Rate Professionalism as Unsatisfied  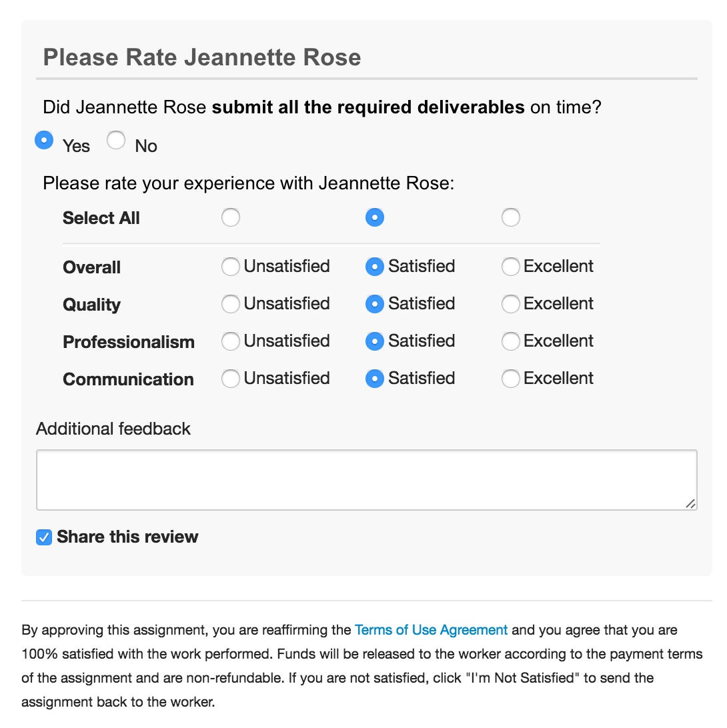click(231, 341)
